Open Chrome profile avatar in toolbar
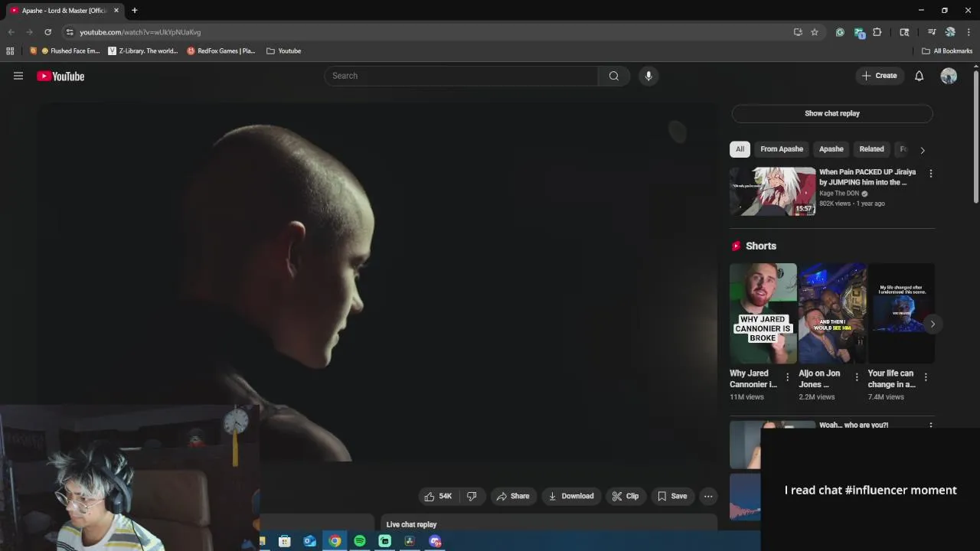The width and height of the screenshot is (980, 551). (950, 32)
